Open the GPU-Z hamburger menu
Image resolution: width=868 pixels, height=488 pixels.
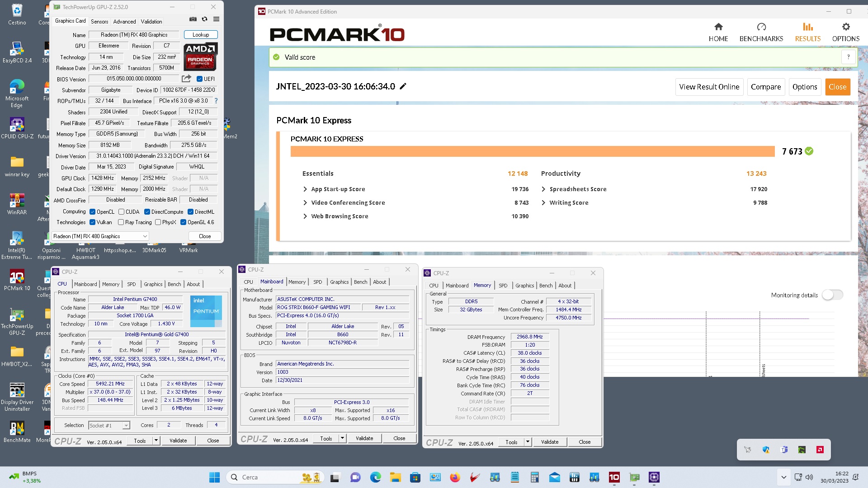[x=217, y=19]
